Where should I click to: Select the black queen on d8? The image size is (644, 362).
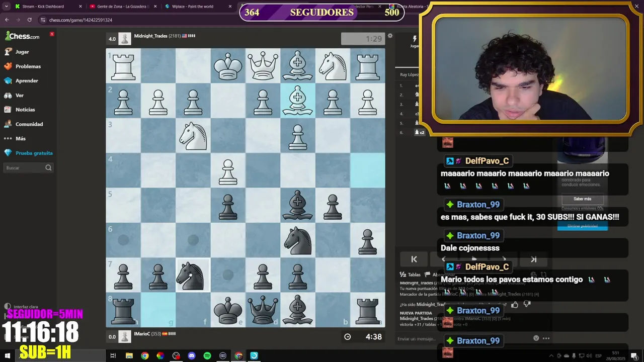[263, 310]
